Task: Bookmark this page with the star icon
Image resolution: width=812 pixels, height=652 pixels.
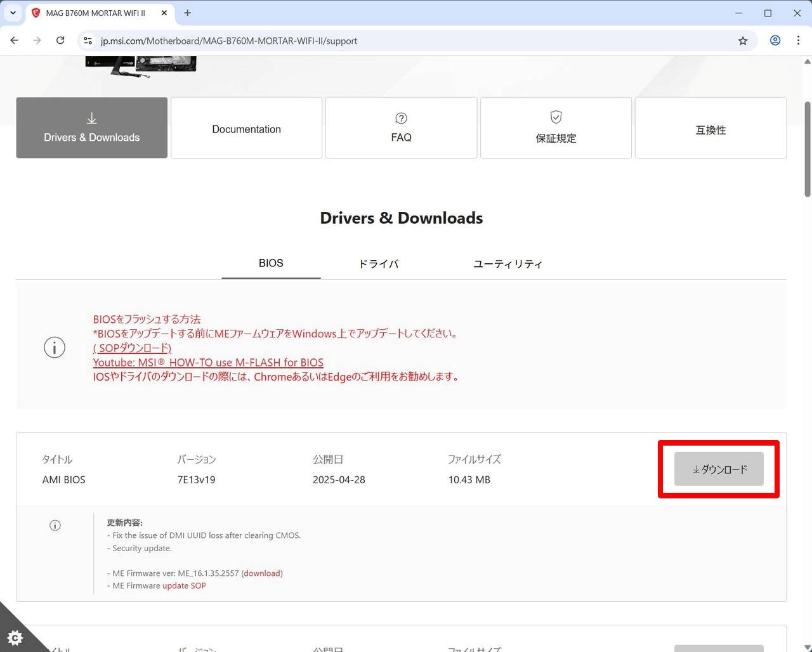Action: (743, 41)
